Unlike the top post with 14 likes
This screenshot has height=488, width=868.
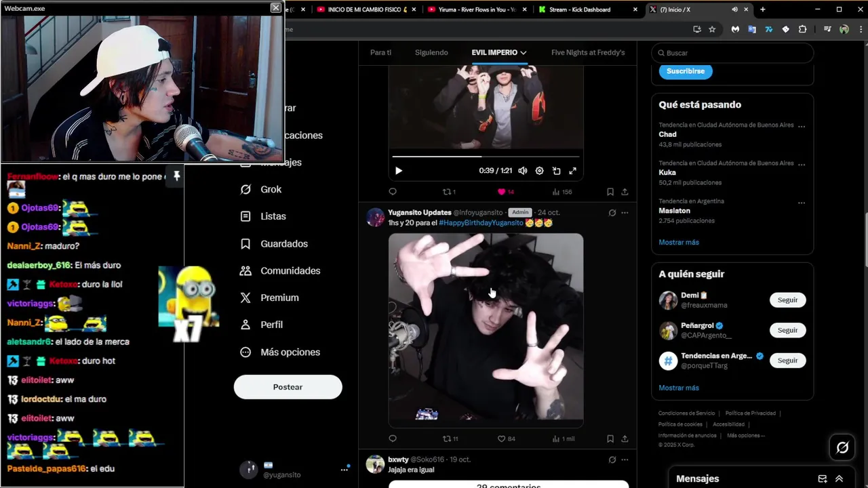pos(506,192)
